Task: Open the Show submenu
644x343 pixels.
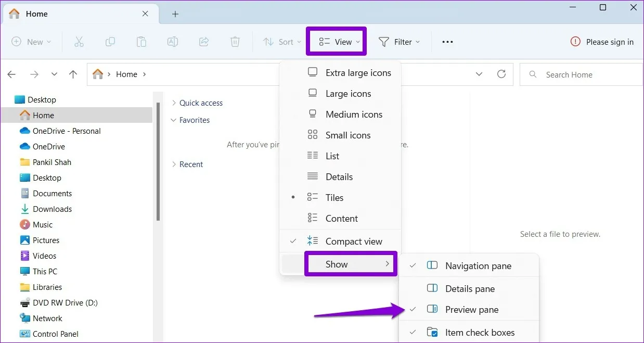Action: click(x=337, y=264)
